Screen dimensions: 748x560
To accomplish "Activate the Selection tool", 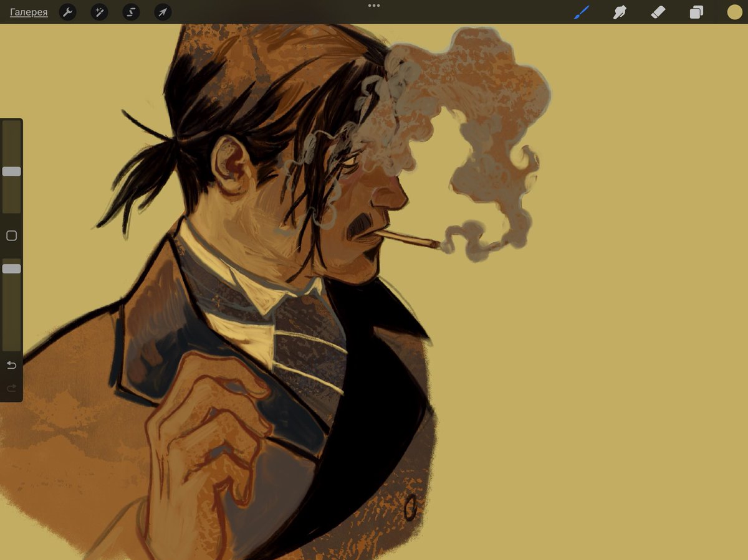I will (x=131, y=12).
